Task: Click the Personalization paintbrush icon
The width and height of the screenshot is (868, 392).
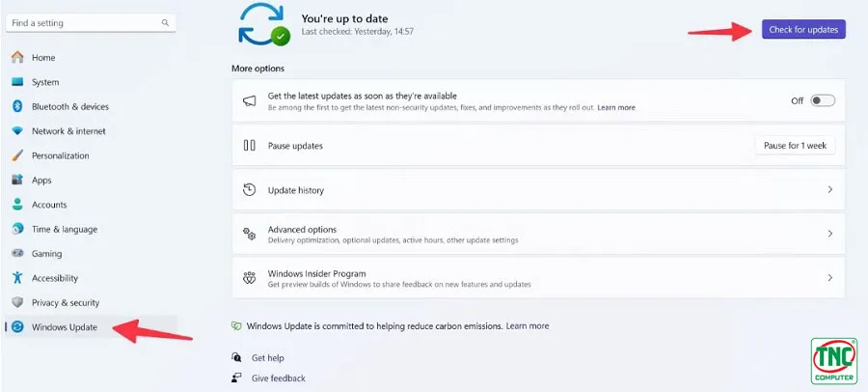Action: pyautogui.click(x=17, y=155)
